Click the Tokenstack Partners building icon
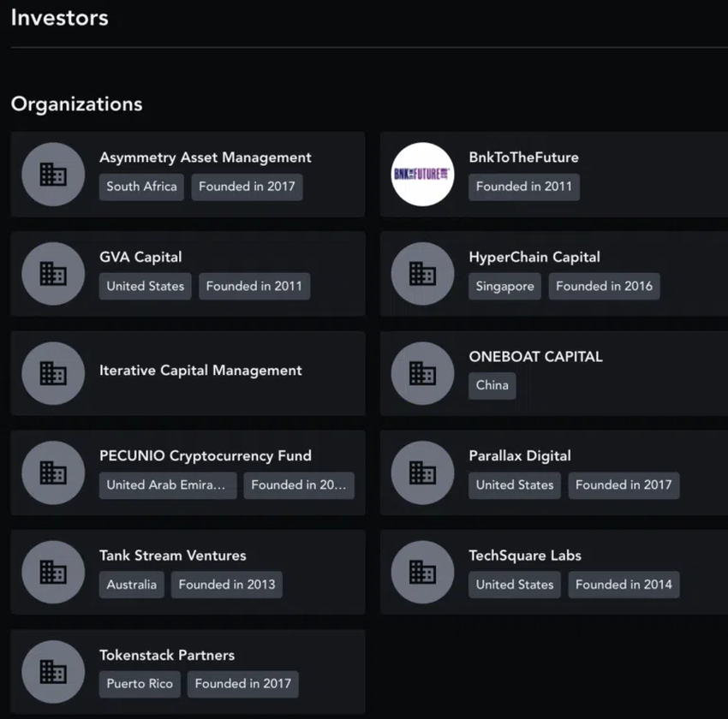728x719 pixels. coord(53,672)
